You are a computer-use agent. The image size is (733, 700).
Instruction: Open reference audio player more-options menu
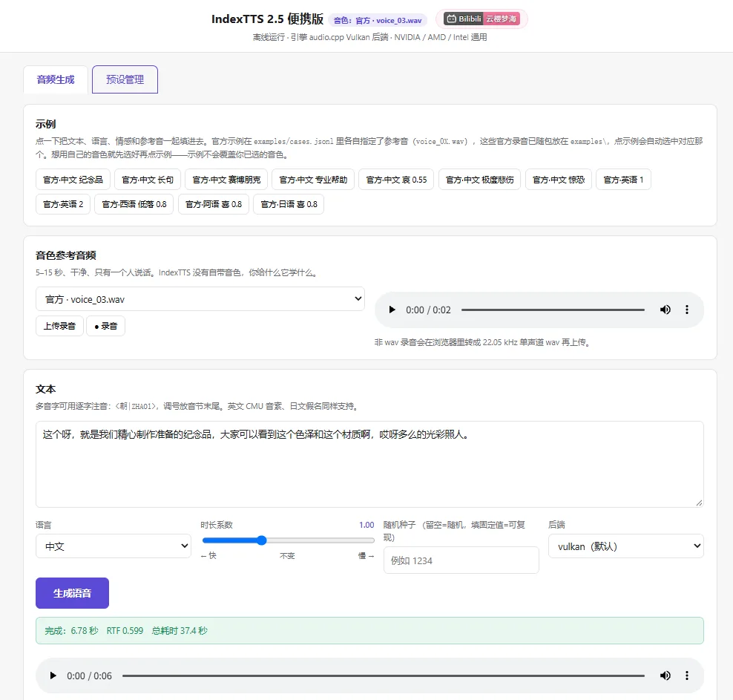687,310
